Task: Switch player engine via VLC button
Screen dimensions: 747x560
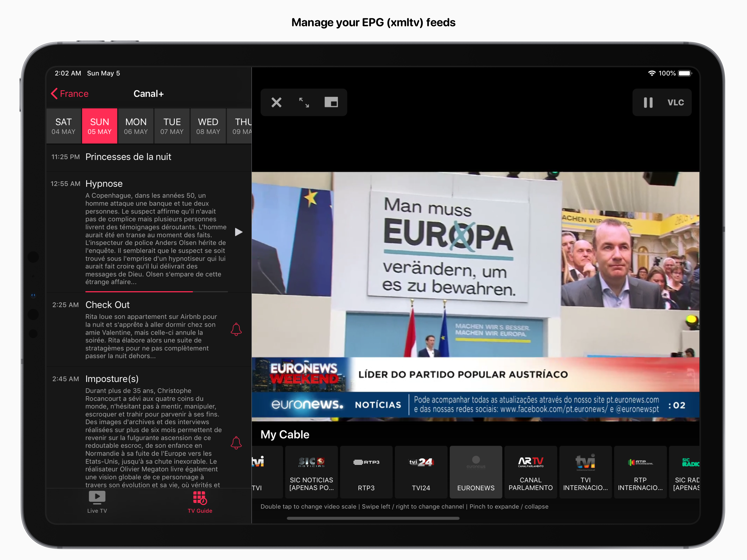Action: 675,102
